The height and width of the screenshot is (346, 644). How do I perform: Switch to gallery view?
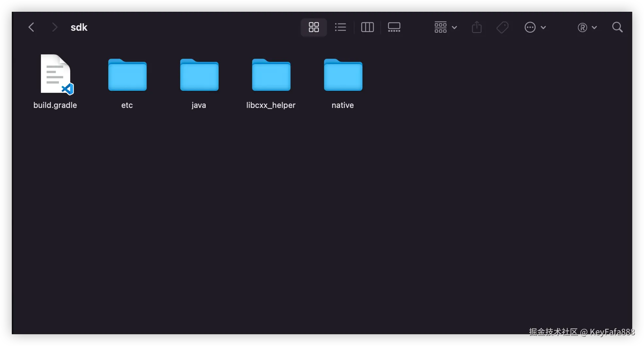394,27
